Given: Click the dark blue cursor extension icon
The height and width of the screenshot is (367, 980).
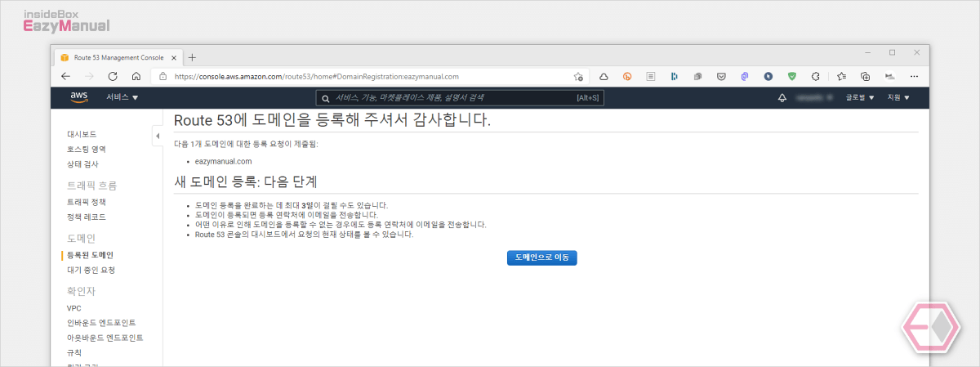Looking at the screenshot, I should (x=768, y=76).
